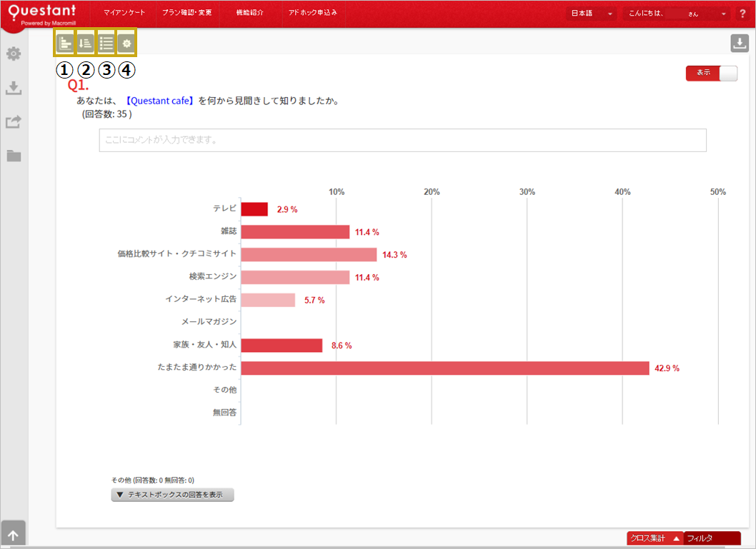Click the gray download icon at top right
This screenshot has width=756, height=549.
pos(739,44)
